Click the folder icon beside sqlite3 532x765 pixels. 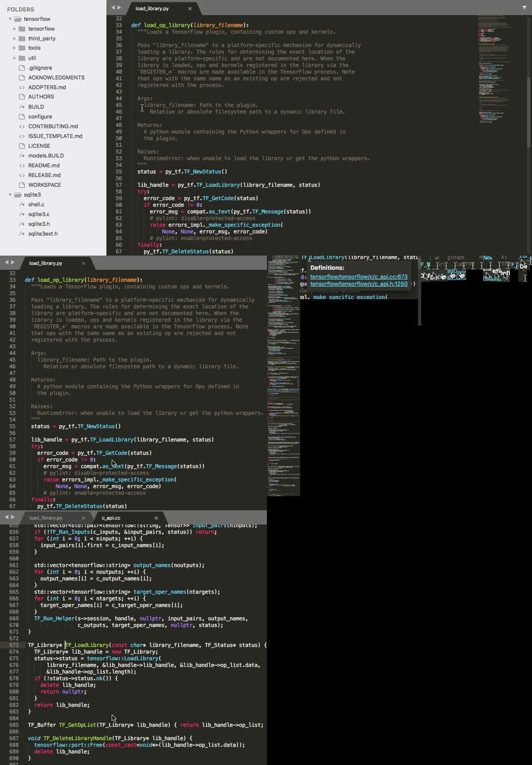(18, 195)
